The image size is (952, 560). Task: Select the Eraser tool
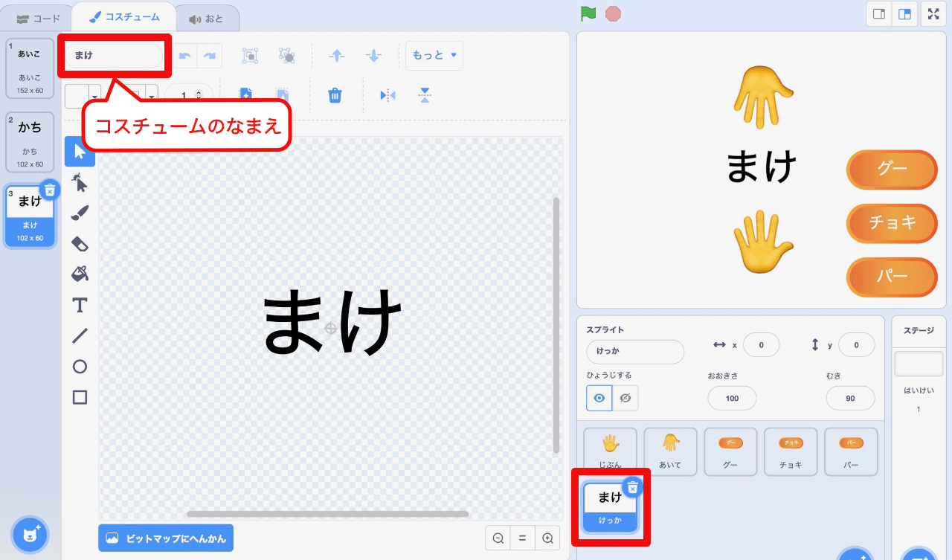[x=80, y=243]
